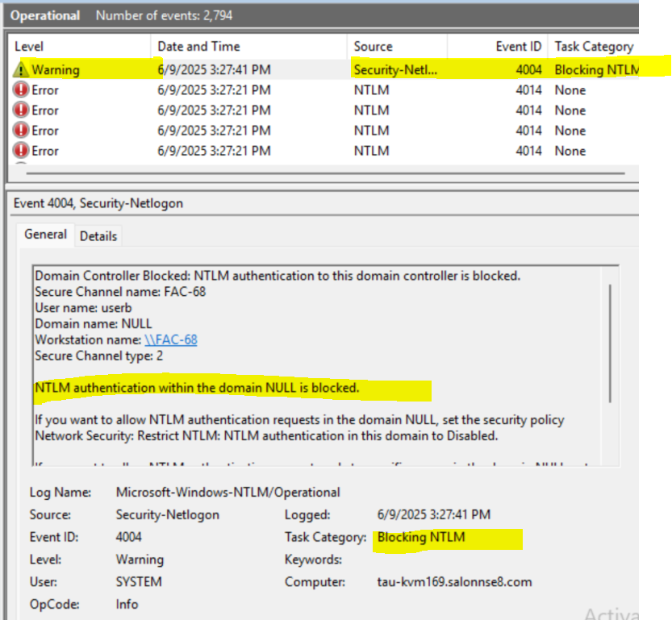Click the warning triangle icon on the 4004 event

point(20,69)
